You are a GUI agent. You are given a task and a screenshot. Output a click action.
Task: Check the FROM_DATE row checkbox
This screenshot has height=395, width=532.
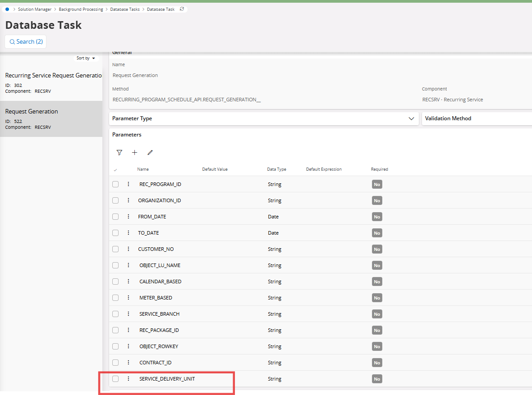coord(115,217)
